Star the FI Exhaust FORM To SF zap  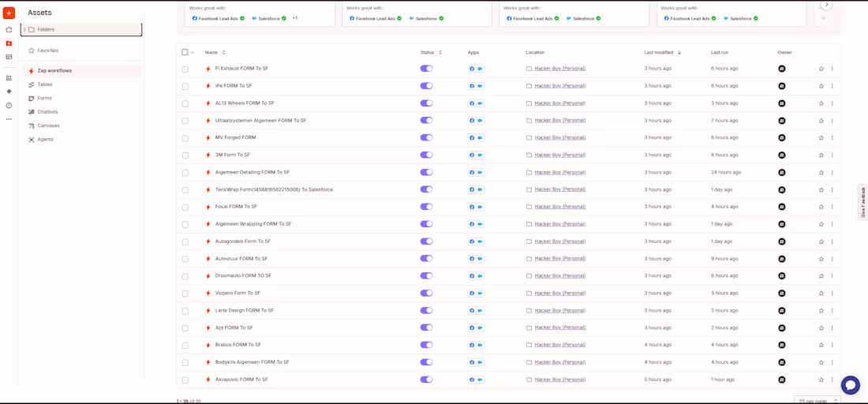coord(821,69)
